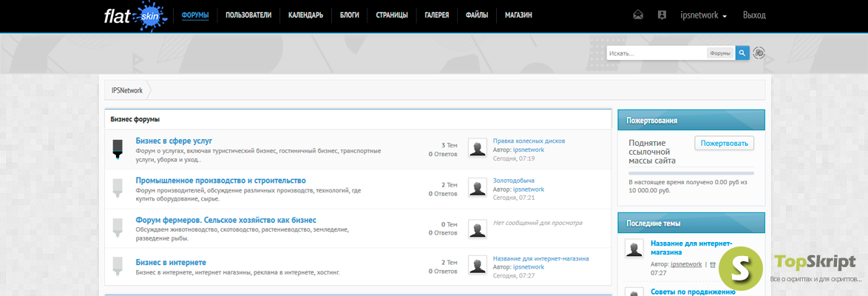Click avatar in Форум фермеров row

pyautogui.click(x=477, y=229)
